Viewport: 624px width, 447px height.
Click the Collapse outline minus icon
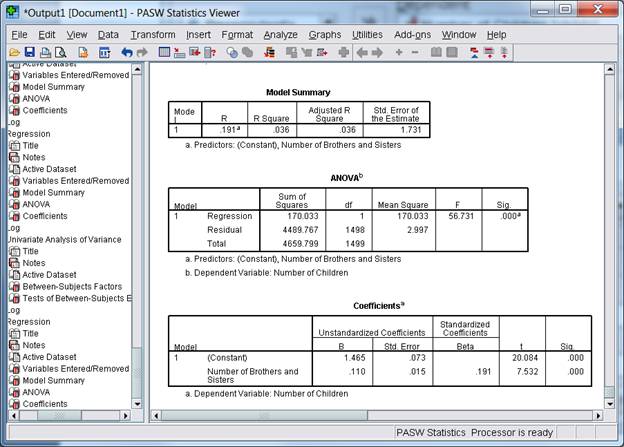coord(415,52)
